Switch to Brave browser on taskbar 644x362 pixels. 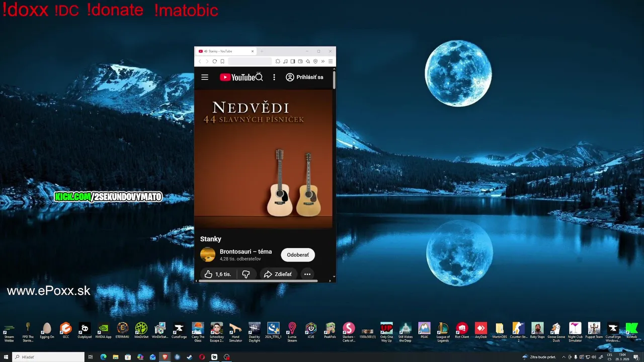(x=165, y=357)
